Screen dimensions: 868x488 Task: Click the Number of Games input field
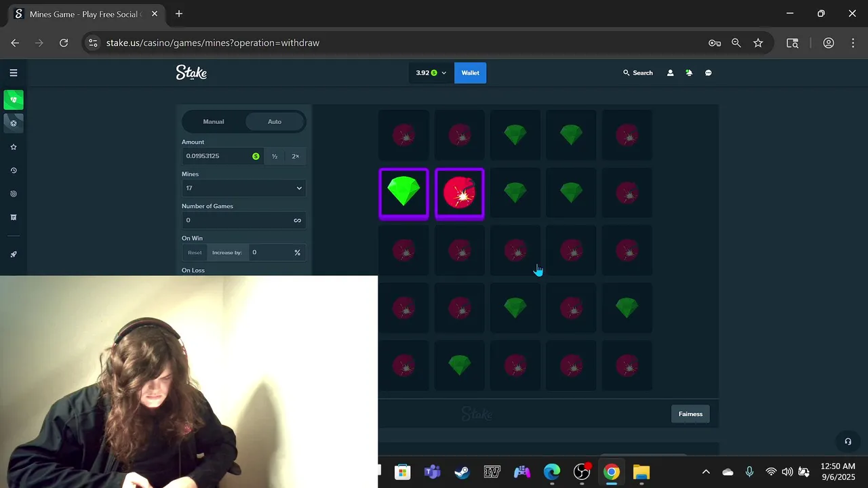tap(243, 220)
